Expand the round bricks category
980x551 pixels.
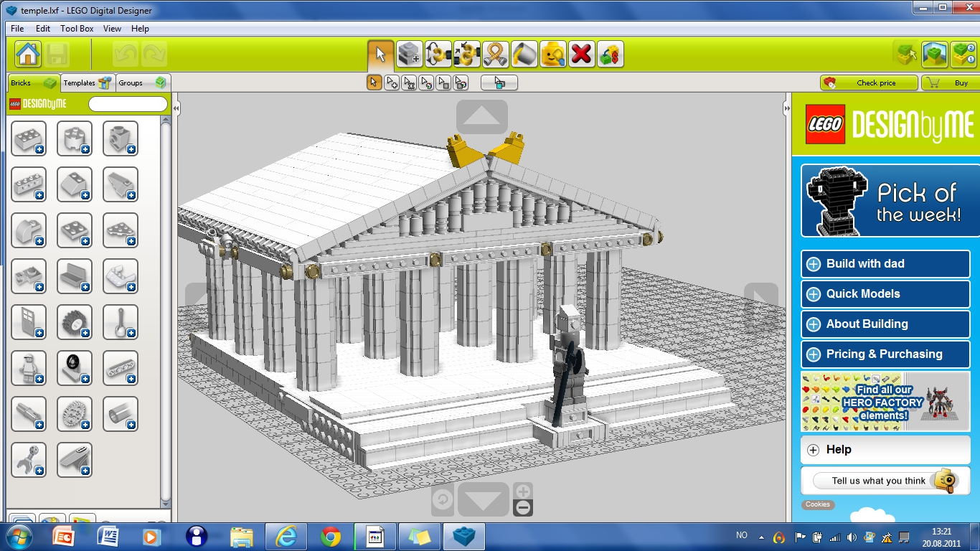coord(75,138)
